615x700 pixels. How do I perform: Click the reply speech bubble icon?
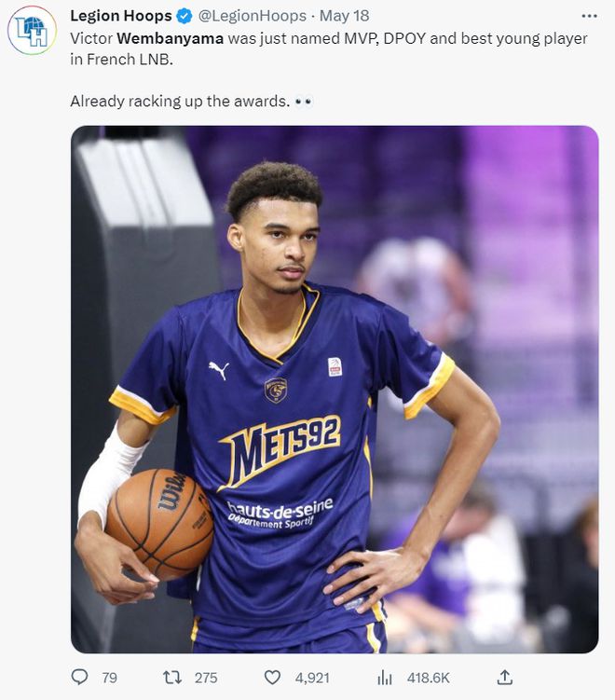79,678
